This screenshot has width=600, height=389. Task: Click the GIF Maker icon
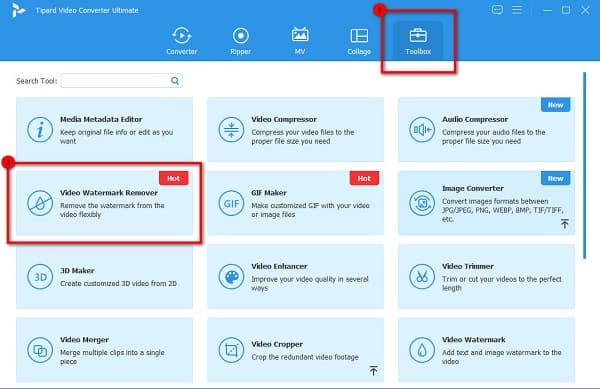231,203
